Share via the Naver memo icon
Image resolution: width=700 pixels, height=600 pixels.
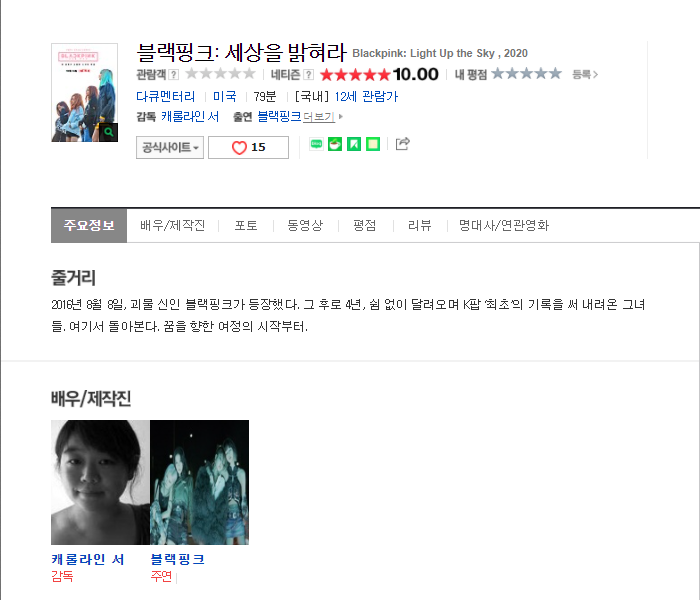(x=373, y=144)
